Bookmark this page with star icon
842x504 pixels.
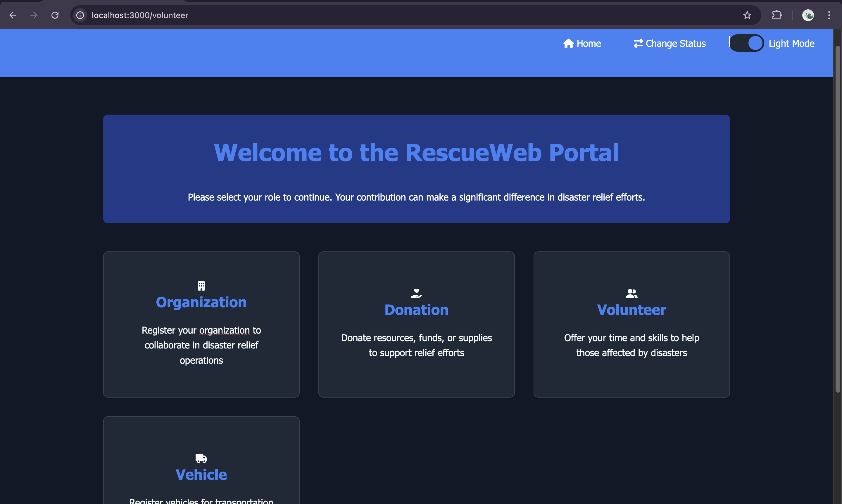747,15
